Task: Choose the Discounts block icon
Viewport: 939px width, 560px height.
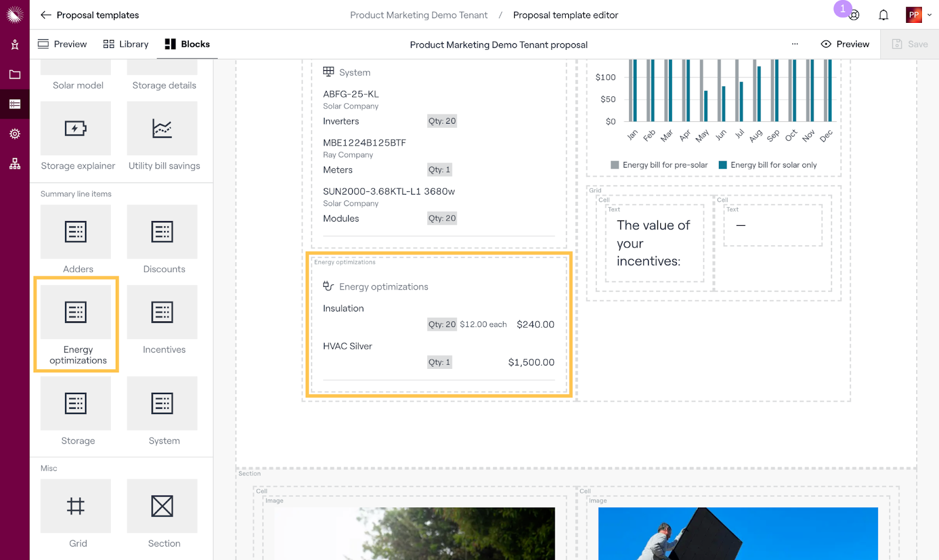Action: pos(162,232)
